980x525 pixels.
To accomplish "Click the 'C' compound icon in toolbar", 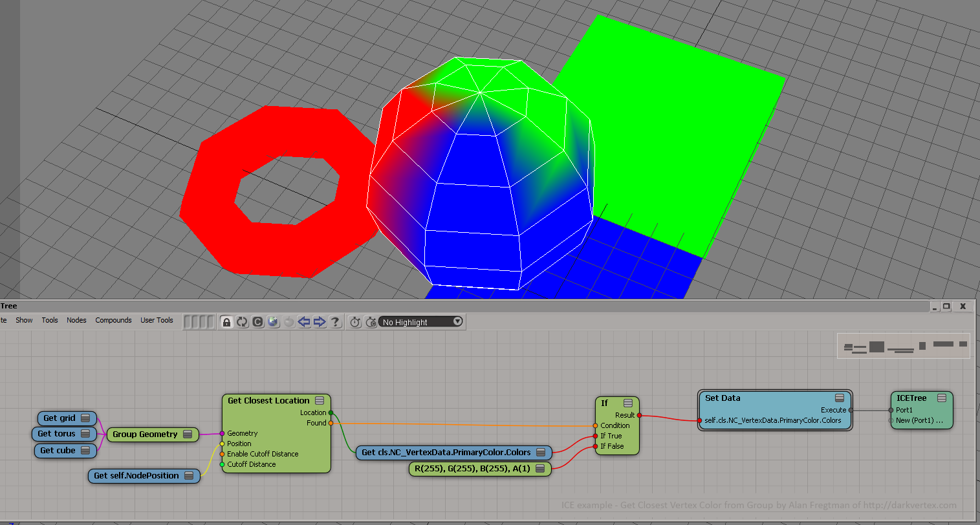I will 257,322.
